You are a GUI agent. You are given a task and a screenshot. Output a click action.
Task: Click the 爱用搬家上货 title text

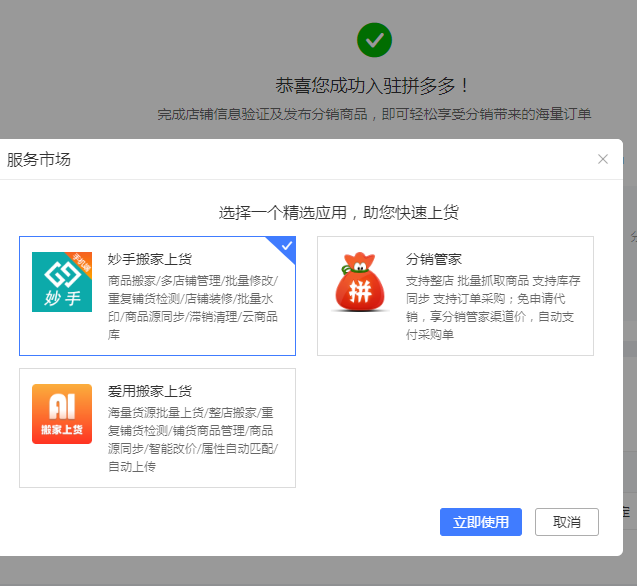[150, 391]
